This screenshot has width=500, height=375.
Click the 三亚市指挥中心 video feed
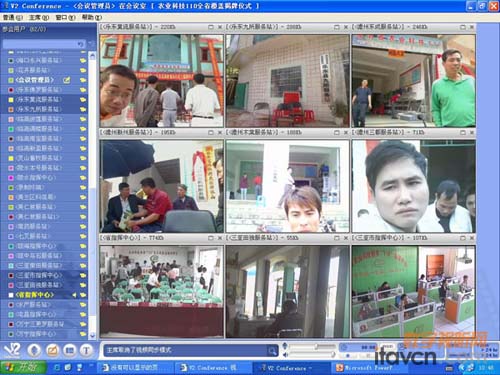coord(413,292)
